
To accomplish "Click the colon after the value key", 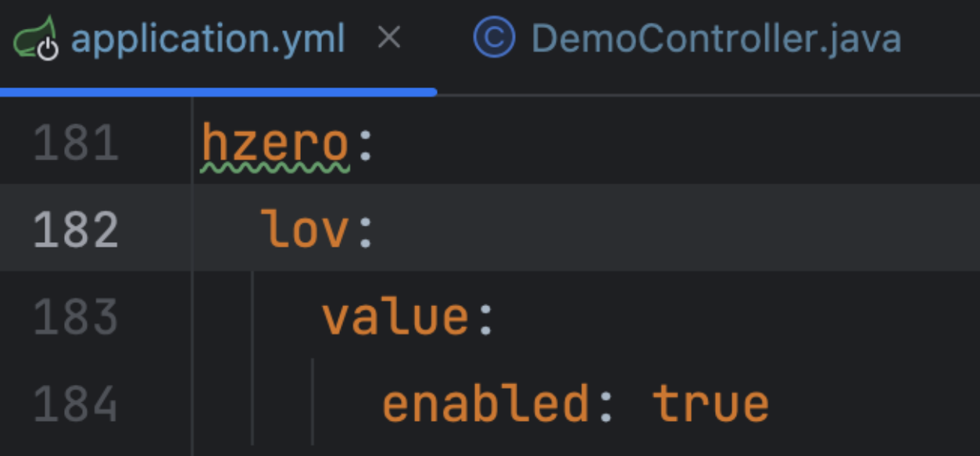I will click(486, 320).
